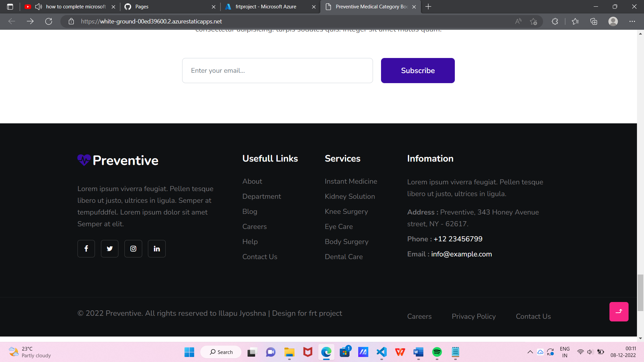Image resolution: width=644 pixels, height=362 pixels.
Task: Open the Twitter icon in the footer
Action: point(109,248)
